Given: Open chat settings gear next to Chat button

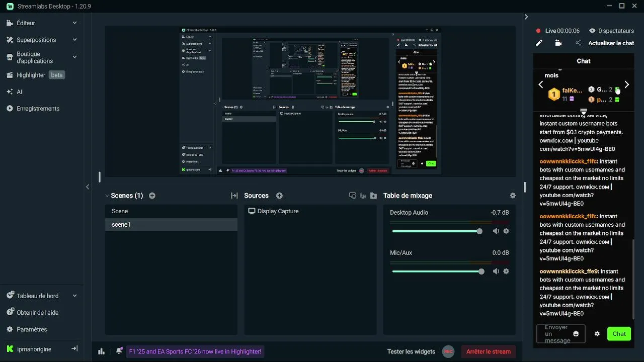Looking at the screenshot, I should click(x=597, y=334).
